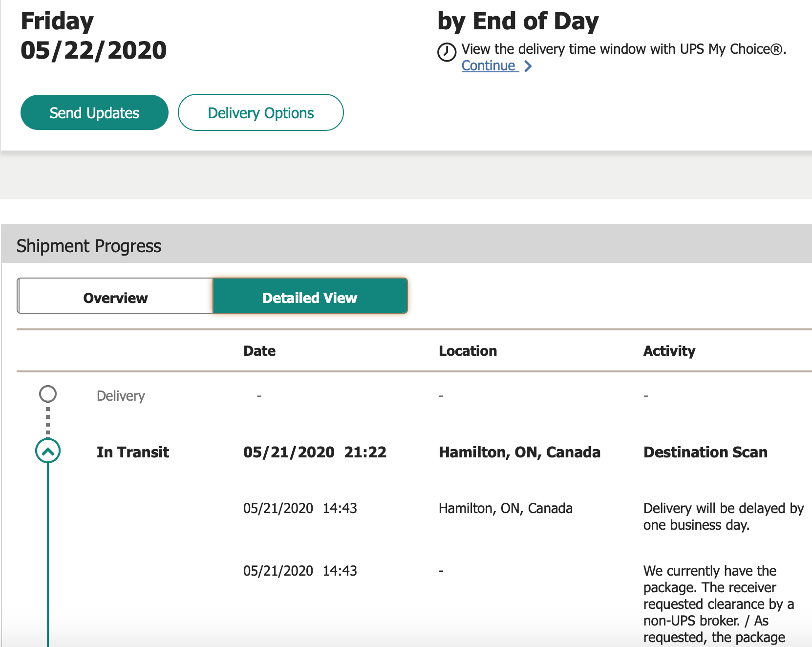Collapse the In Transit section chevron

coord(48,451)
